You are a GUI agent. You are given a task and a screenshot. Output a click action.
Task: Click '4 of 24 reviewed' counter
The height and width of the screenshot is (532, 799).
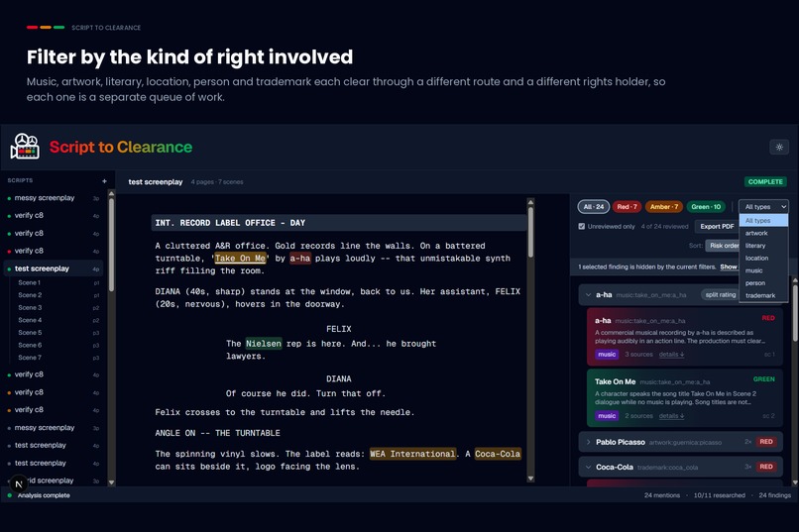click(x=664, y=227)
